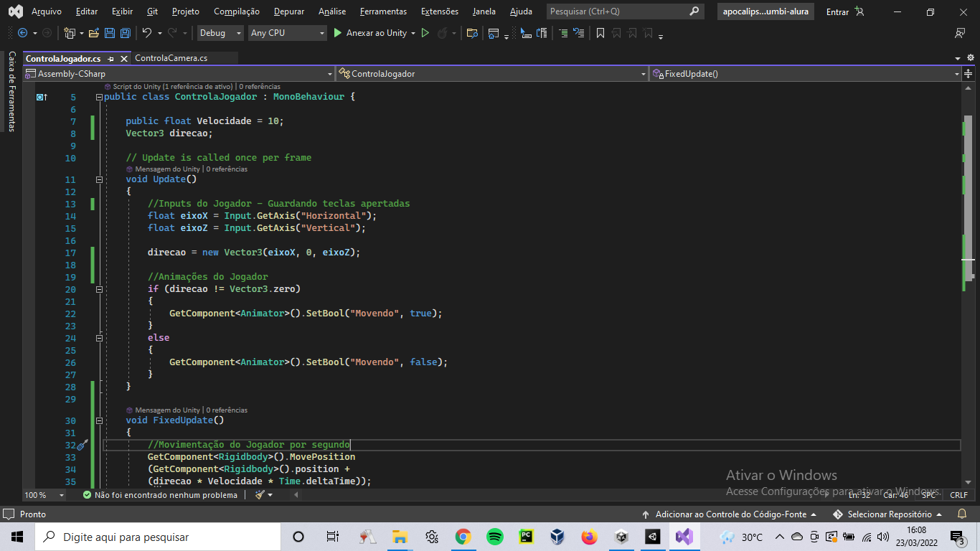Open the Compilação menu

coord(237,11)
